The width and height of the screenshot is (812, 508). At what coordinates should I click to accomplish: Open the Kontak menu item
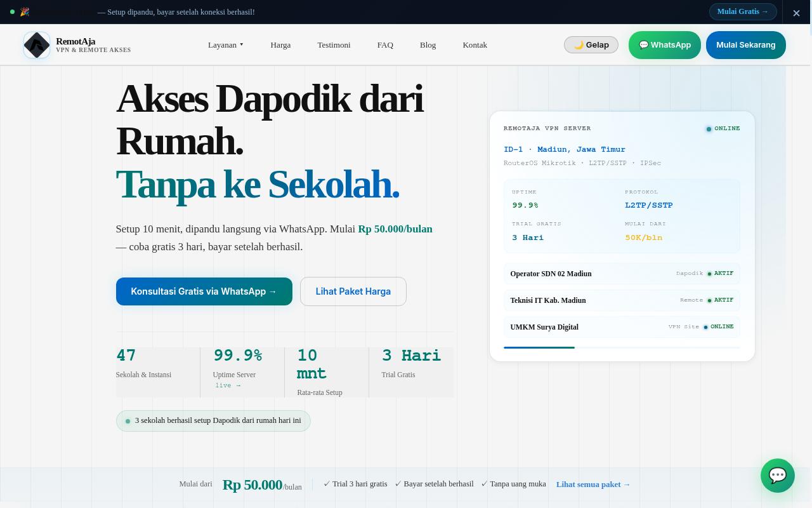(x=475, y=45)
